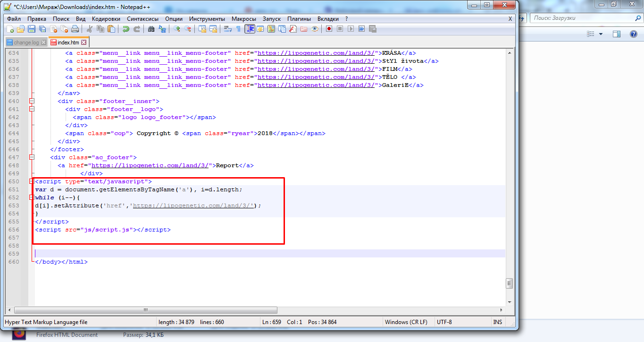
Task: Toggle file Monitoring eye icon
Action: tap(315, 29)
